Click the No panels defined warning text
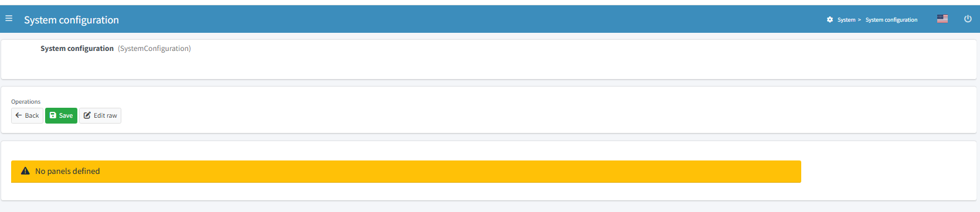980x212 pixels. click(67, 171)
